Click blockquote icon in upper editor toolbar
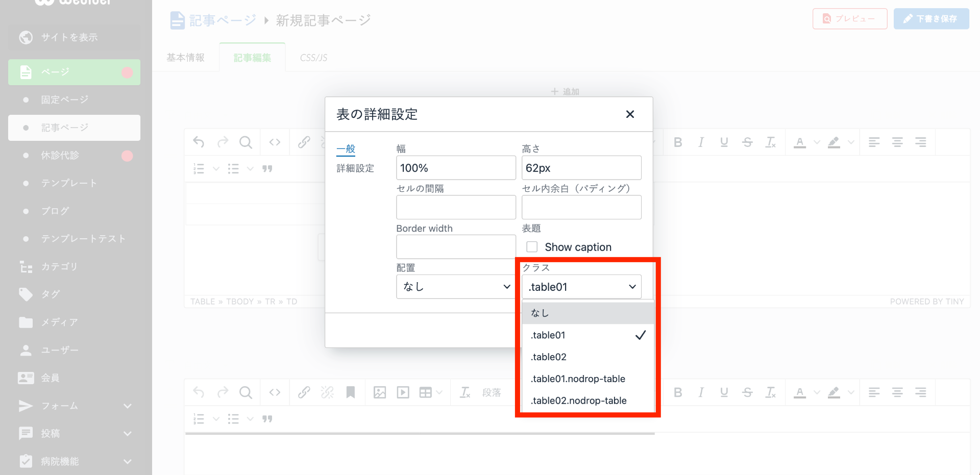Image resolution: width=980 pixels, height=475 pixels. [x=267, y=169]
